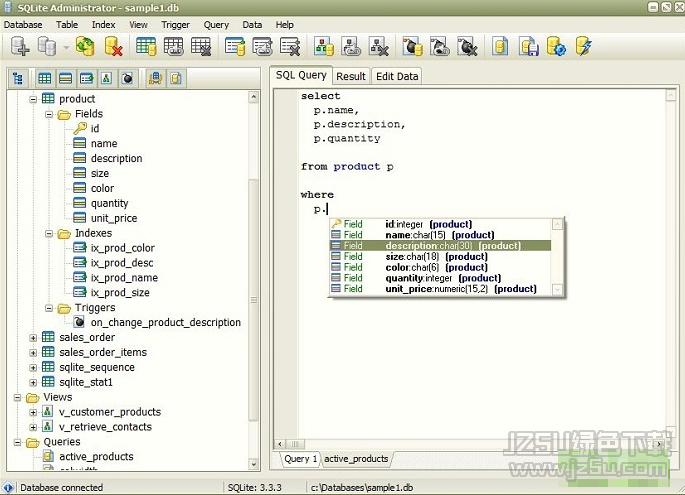Click the create new database icon
685x495 pixels.
(x=20, y=46)
